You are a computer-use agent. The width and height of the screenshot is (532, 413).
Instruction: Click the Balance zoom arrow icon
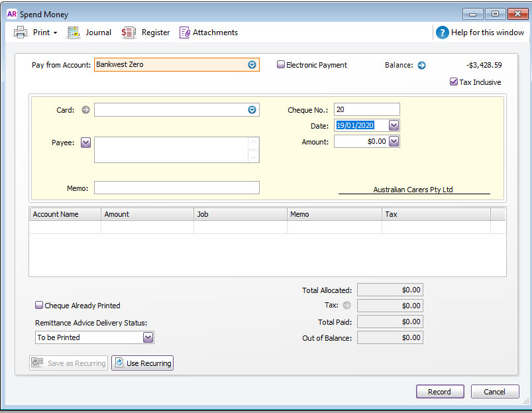click(x=421, y=65)
